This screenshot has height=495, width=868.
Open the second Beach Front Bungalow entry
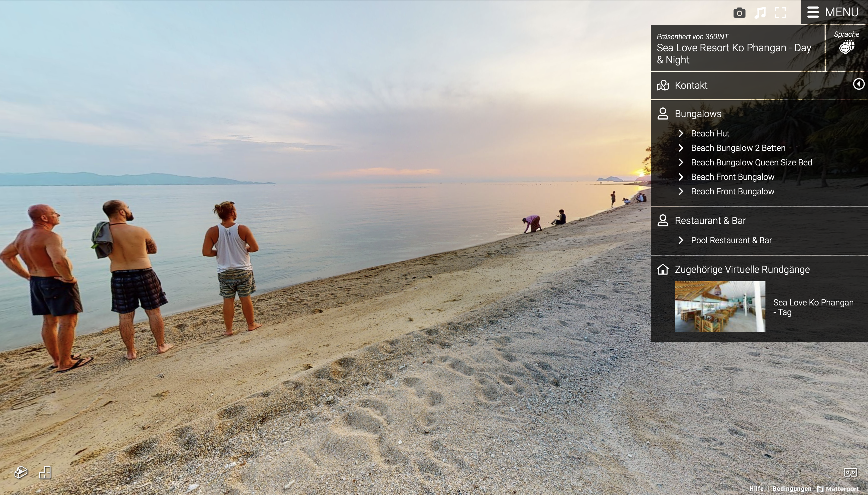coord(733,192)
